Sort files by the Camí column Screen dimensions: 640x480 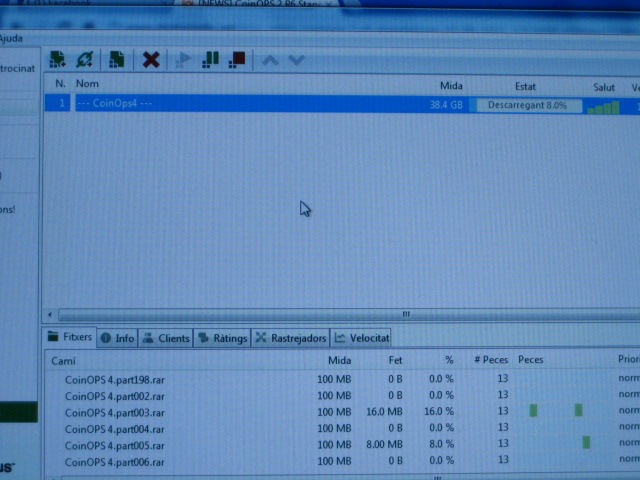pos(63,361)
